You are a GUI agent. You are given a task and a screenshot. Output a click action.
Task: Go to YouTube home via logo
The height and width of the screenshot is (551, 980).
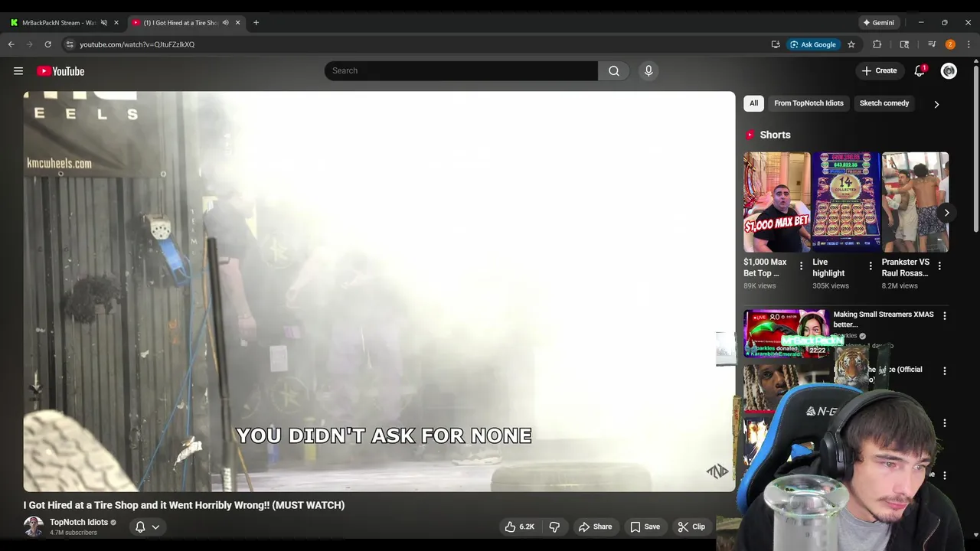[x=60, y=71]
